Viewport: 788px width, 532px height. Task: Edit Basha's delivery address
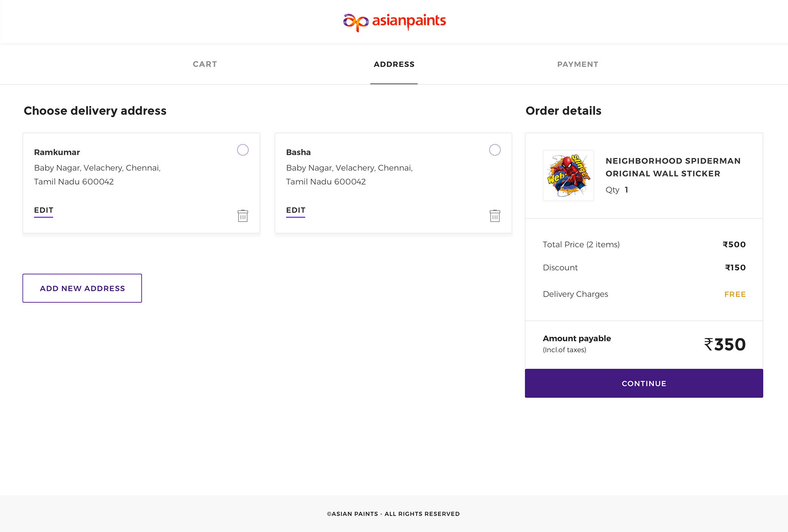coord(295,210)
